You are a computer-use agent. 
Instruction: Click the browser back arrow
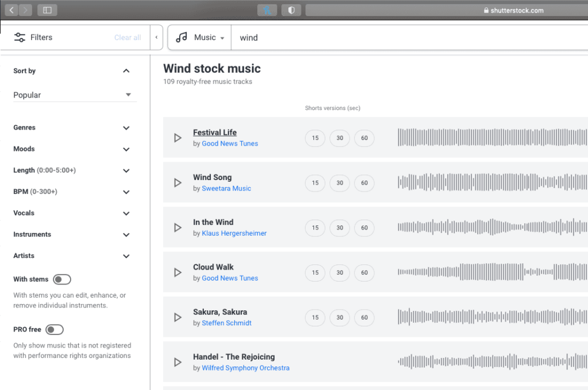click(x=11, y=10)
